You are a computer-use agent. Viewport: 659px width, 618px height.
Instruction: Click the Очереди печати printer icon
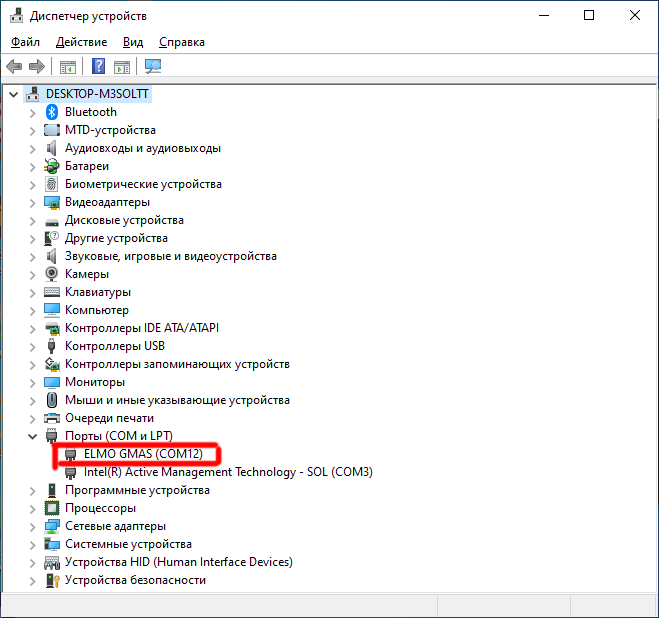coord(52,418)
